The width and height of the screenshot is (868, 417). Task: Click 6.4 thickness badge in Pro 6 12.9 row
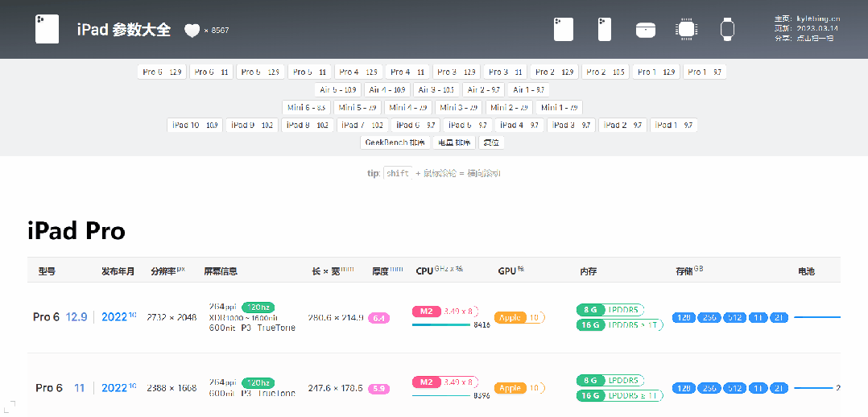[x=378, y=318]
